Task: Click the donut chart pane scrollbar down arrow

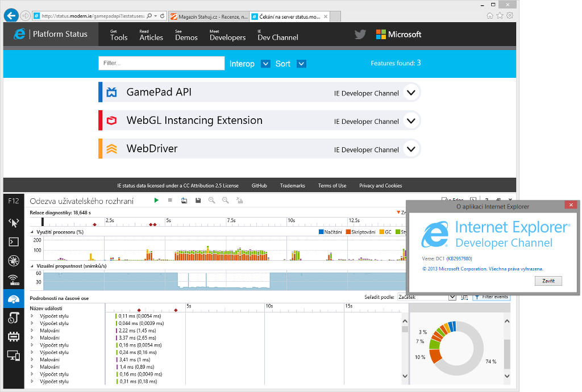Action: click(507, 376)
